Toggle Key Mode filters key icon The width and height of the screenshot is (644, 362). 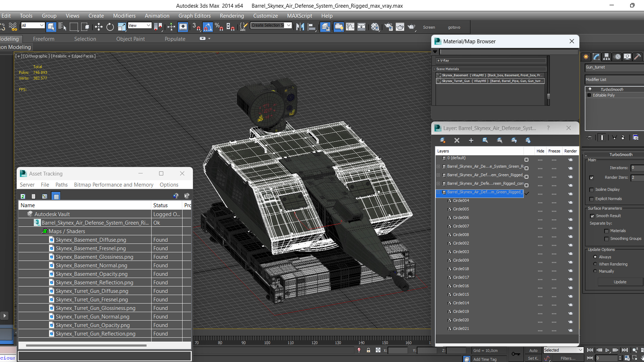[x=516, y=354]
